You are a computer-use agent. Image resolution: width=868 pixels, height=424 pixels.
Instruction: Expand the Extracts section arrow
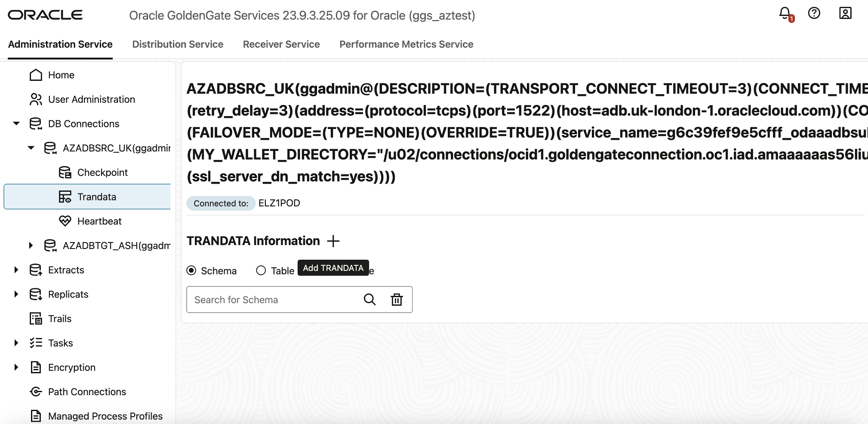[x=16, y=270]
